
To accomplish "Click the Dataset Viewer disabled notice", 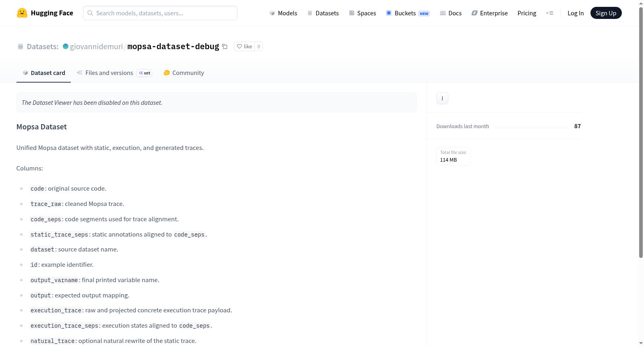I will (217, 102).
